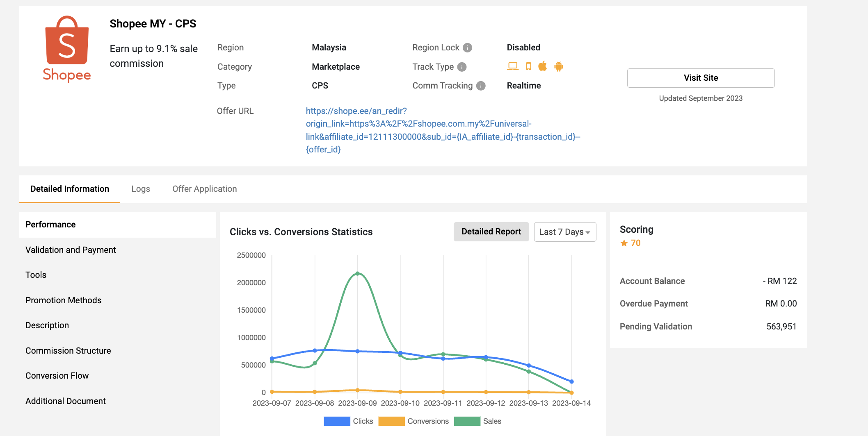Screen dimensions: 868x436
Task: Select Performance in the side menu
Action: tap(118, 225)
